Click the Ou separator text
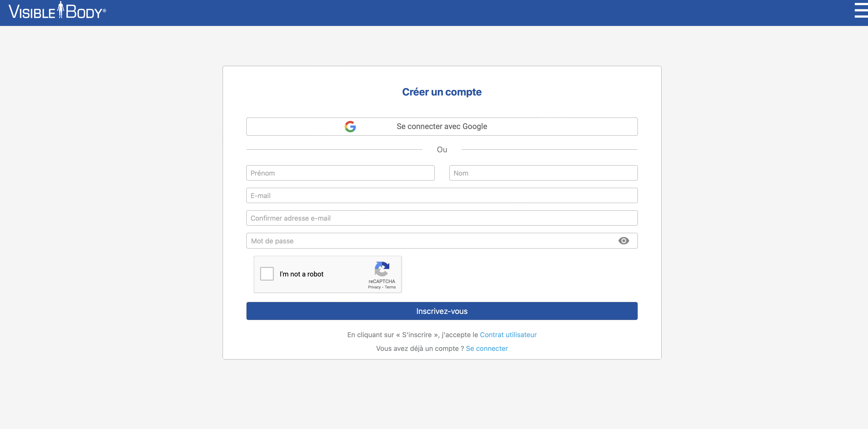Viewport: 868px width, 429px height. 442,150
